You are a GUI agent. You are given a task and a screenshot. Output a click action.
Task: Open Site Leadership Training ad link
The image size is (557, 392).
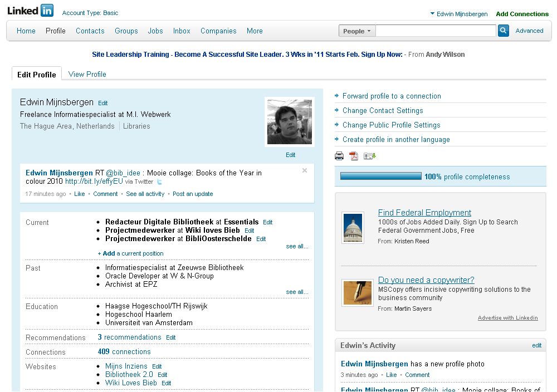pos(247,55)
